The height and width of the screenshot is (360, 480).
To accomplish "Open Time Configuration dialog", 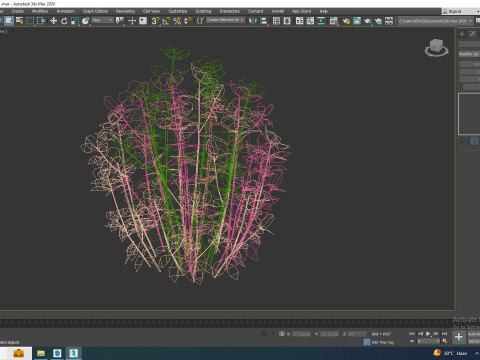I will [445, 341].
